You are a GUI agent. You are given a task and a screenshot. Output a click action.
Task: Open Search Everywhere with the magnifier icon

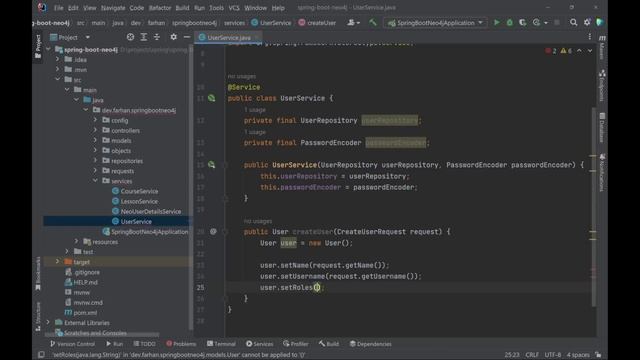tap(573, 22)
